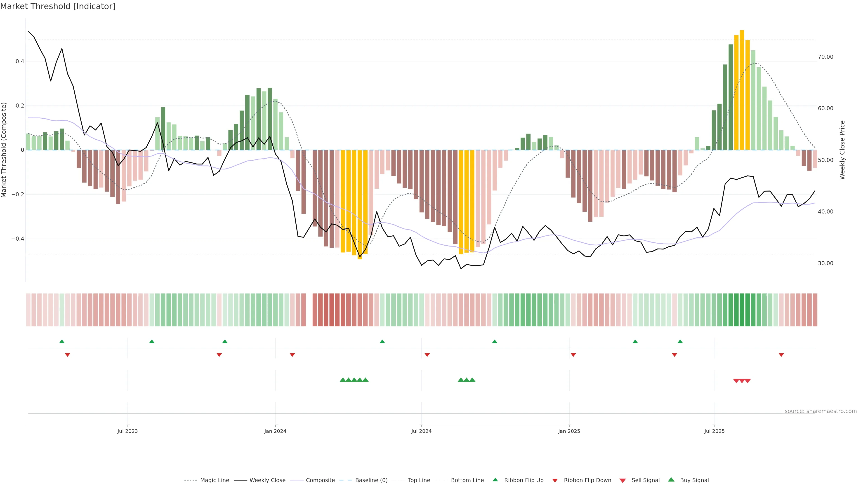Click the Market Threshold [Indicator] title

(x=58, y=6)
